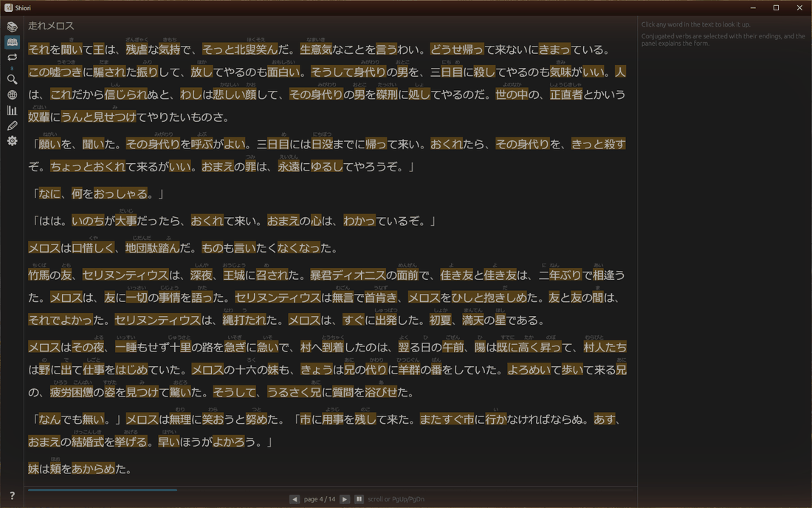Image resolution: width=812 pixels, height=508 pixels.
Task: Open the gear settings icon
Action: tap(12, 141)
